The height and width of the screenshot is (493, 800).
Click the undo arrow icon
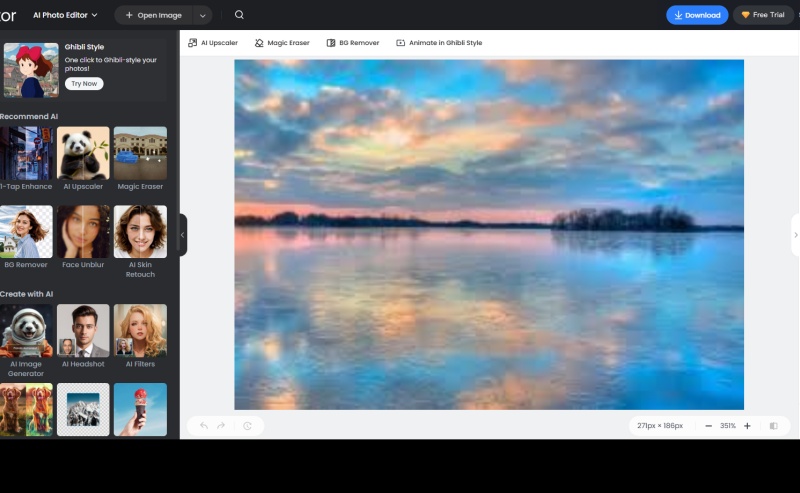click(204, 426)
